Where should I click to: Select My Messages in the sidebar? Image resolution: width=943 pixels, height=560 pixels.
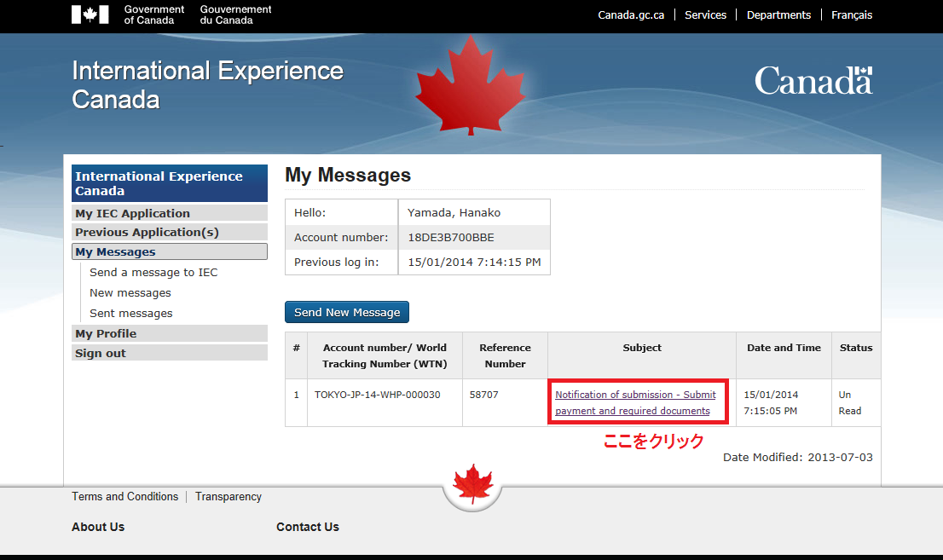coord(170,252)
